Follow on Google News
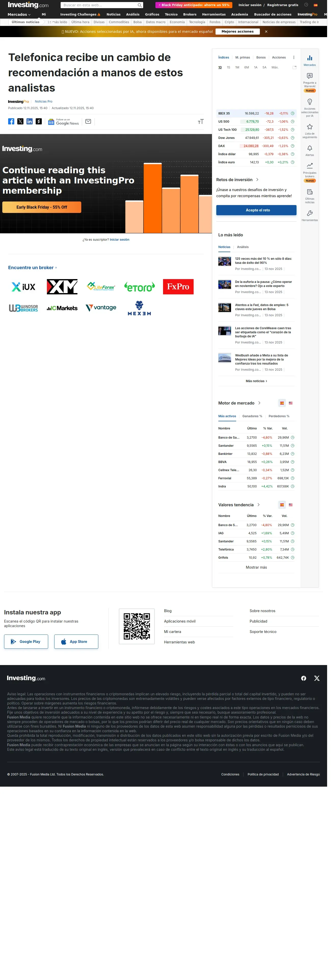The image size is (335, 980). (63, 122)
